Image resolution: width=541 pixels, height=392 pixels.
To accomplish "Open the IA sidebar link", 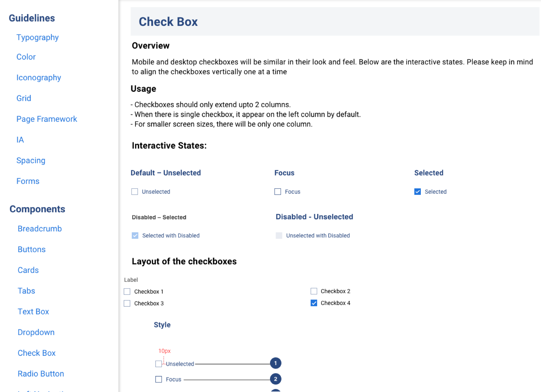I will tap(20, 140).
